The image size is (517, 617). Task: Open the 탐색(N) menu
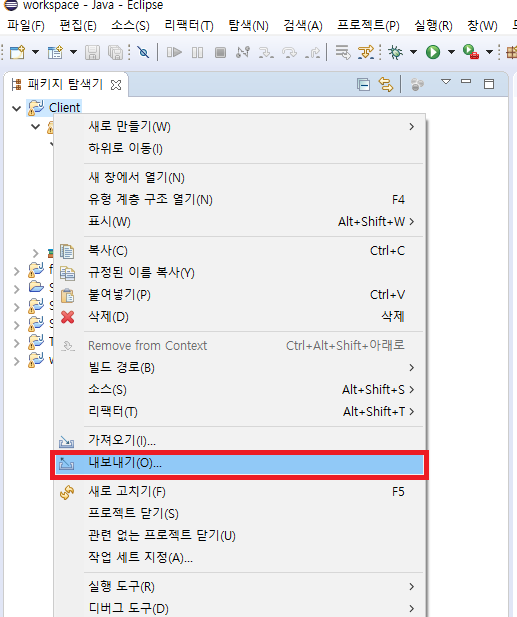pyautogui.click(x=248, y=26)
